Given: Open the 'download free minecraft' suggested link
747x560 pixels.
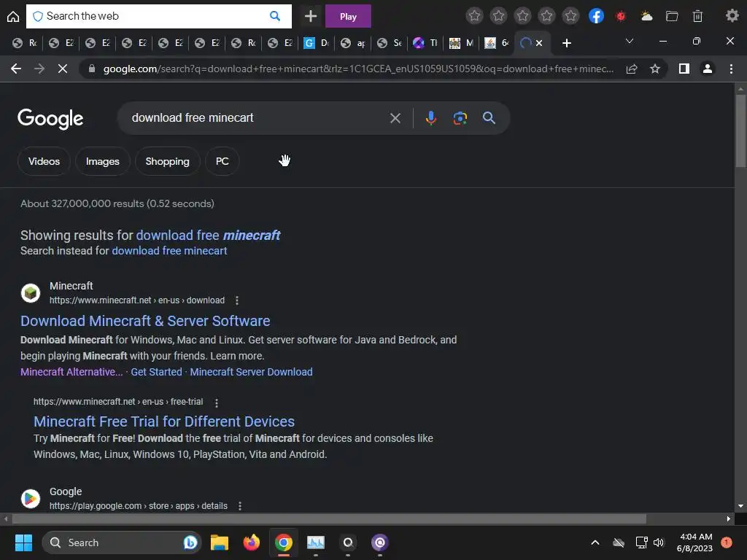Looking at the screenshot, I should (208, 236).
